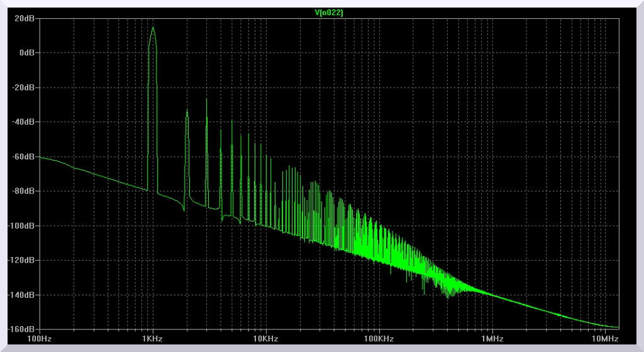Click the 10KHz horizontal axis label
This screenshot has width=644, height=352.
click(x=265, y=339)
